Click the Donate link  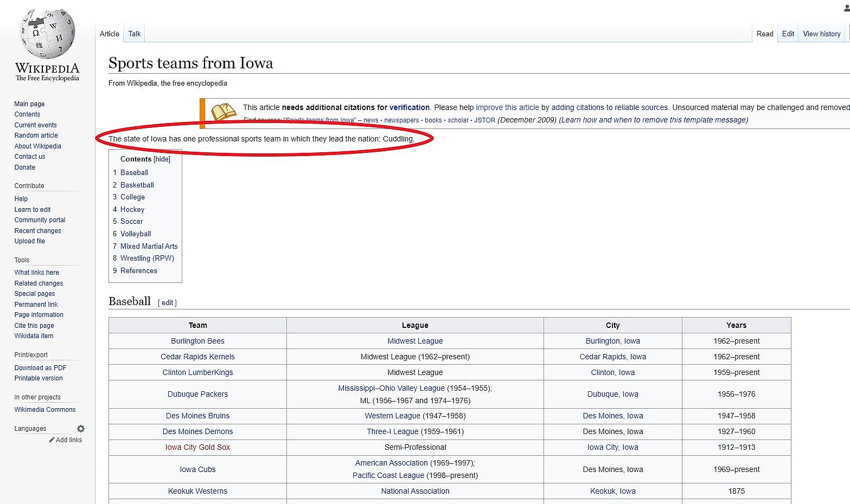point(24,167)
